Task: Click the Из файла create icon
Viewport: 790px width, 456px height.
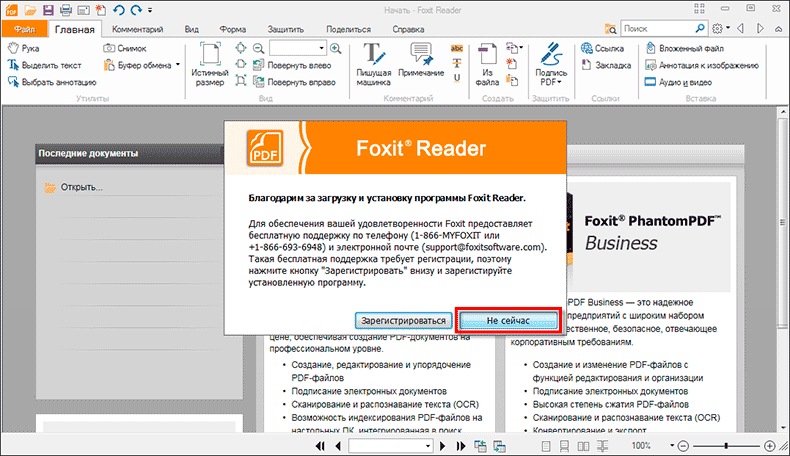Action: coord(487,64)
